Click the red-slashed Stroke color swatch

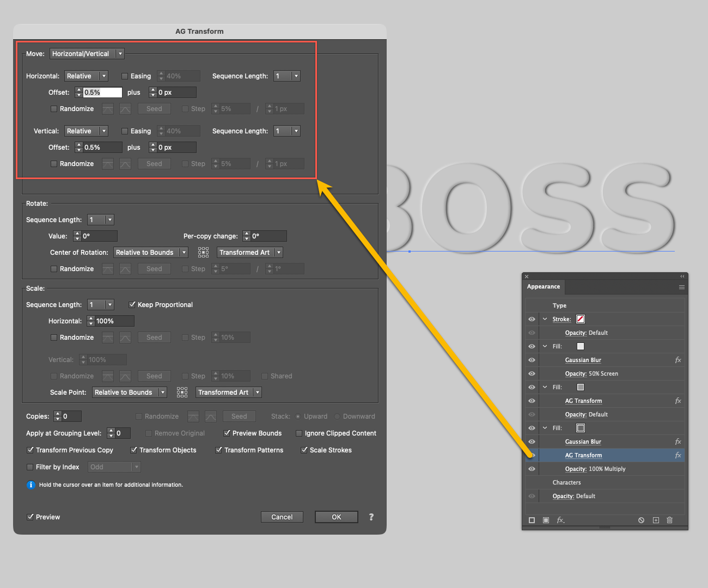[581, 320]
